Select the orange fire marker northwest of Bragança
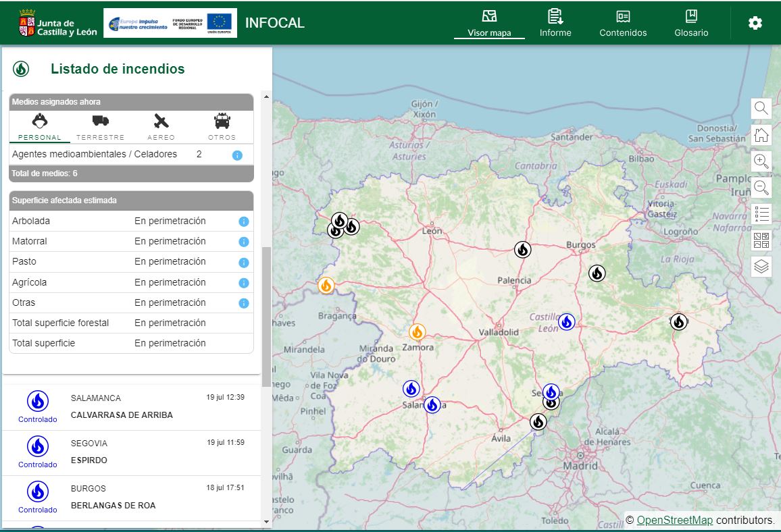The image size is (781, 532). (x=326, y=286)
